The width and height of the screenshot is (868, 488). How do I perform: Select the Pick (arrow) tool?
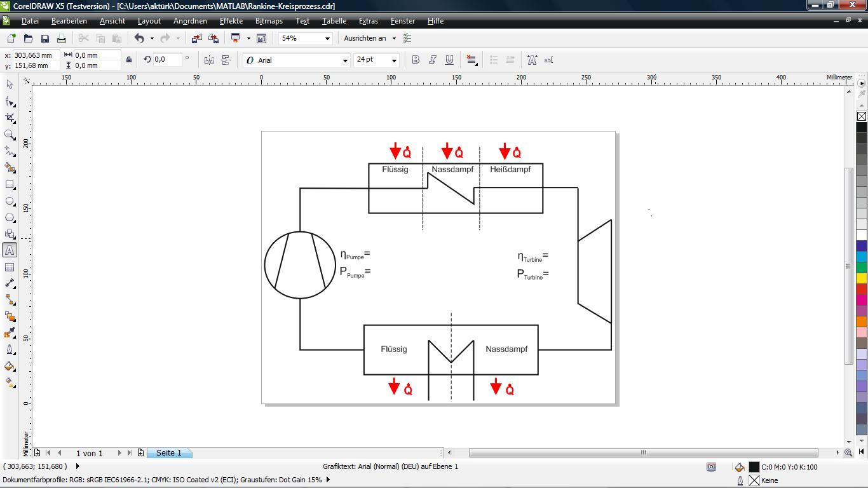click(10, 85)
